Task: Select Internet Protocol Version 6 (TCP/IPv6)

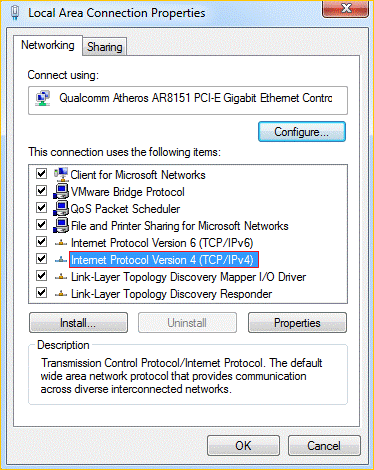Action: pyautogui.click(x=162, y=243)
